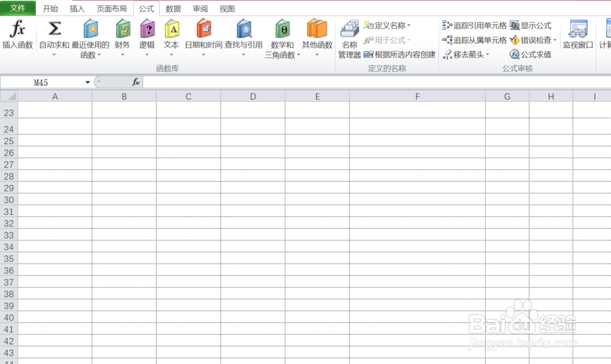Expand the Other Functions dropdown arrow
This screenshot has width=611, height=364.
(316, 55)
